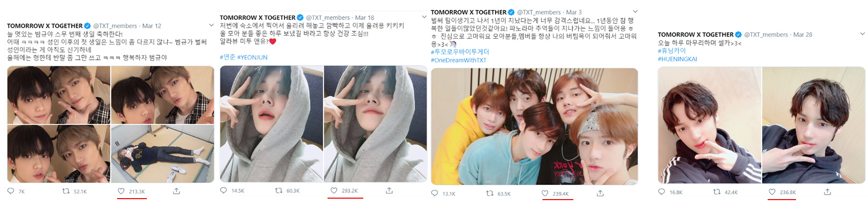
Task: Retweet the Mar 3 tweet showing 63.5K
Action: [490, 193]
